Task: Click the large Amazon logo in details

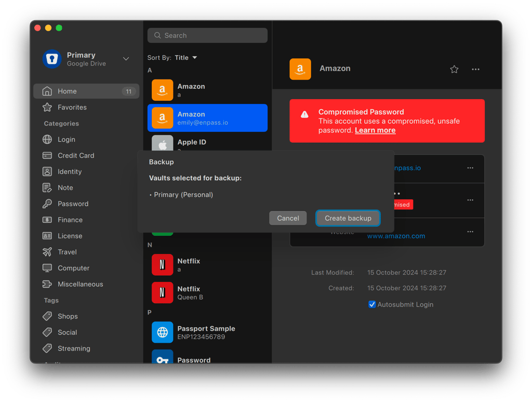Action: click(x=300, y=69)
